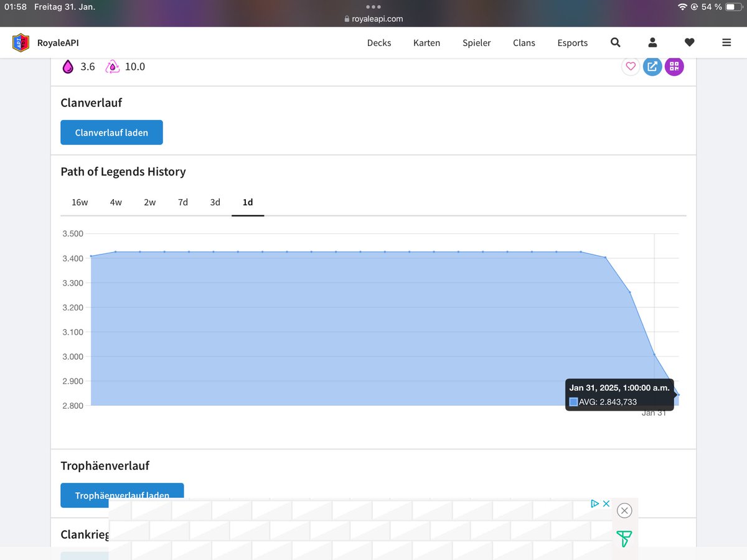The height and width of the screenshot is (560, 747).
Task: Click the Jan 31 x-axis label
Action: [x=654, y=413]
